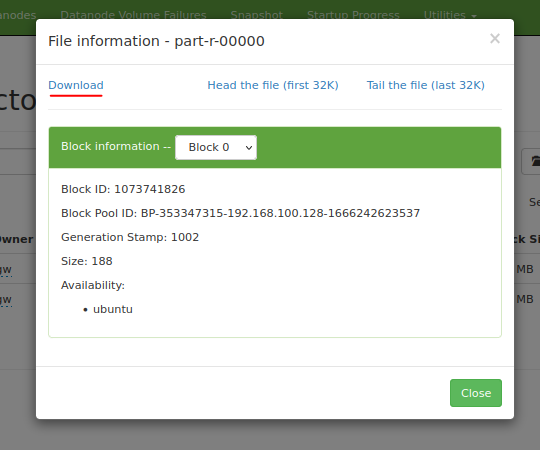Click the Block information -- label

click(116, 146)
